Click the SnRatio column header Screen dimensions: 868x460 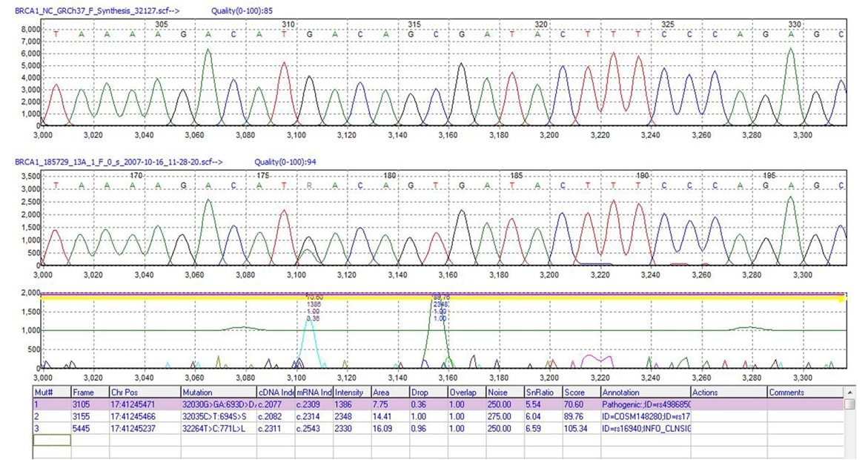[x=543, y=392]
